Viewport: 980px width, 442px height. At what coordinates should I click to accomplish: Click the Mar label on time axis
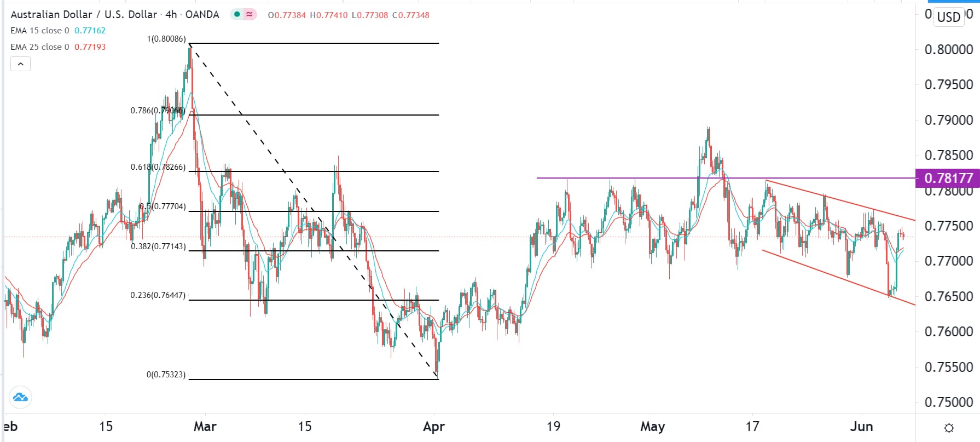click(x=205, y=427)
